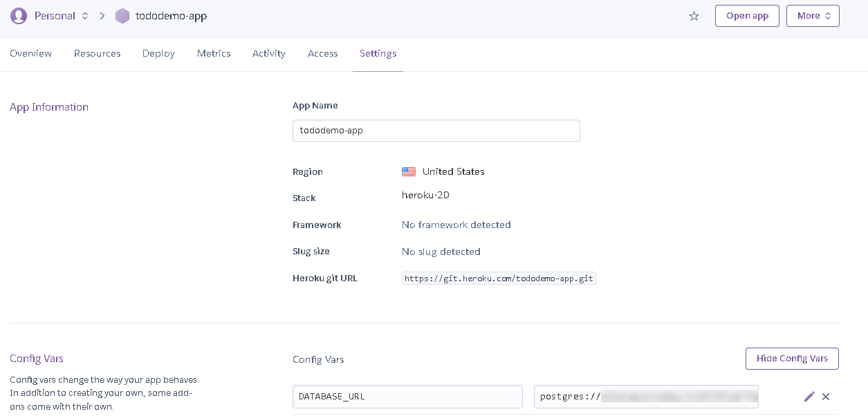The height and width of the screenshot is (416, 868).
Task: Click the Heroku git URL text
Action: tap(499, 278)
